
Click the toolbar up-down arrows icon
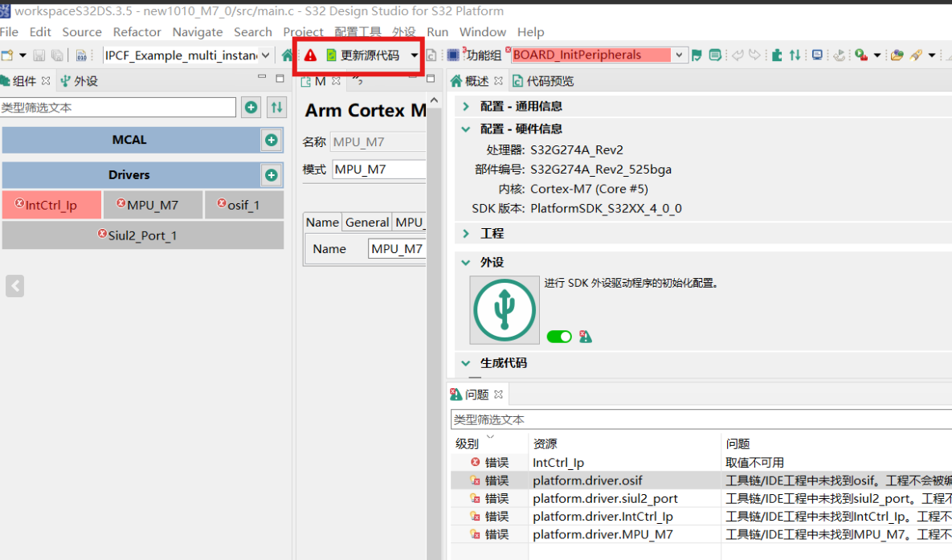[x=795, y=55]
